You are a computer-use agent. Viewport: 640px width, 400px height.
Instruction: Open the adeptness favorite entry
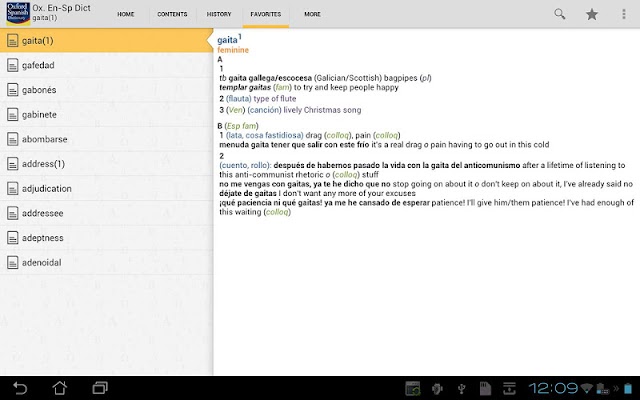point(107,238)
